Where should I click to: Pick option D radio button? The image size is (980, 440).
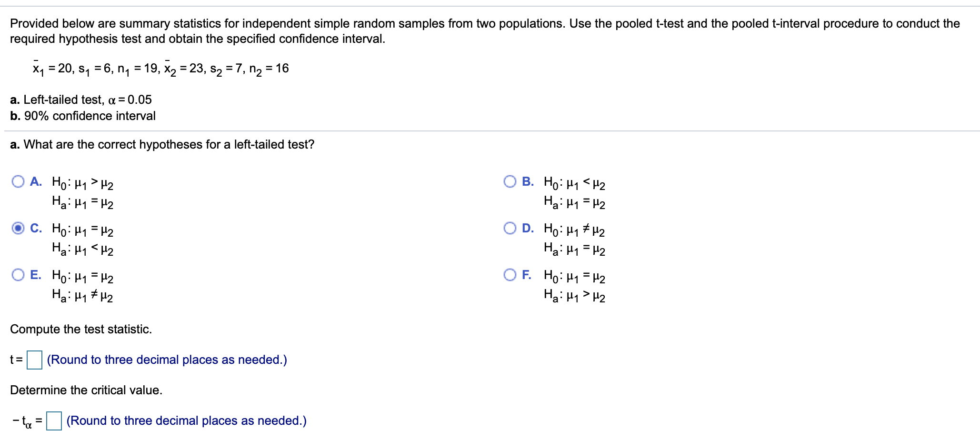point(510,228)
